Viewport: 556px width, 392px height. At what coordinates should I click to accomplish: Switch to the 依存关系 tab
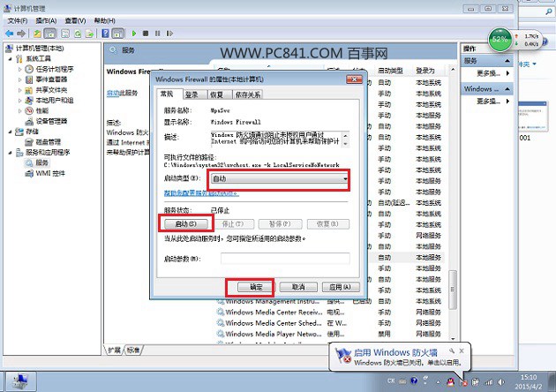(x=248, y=94)
